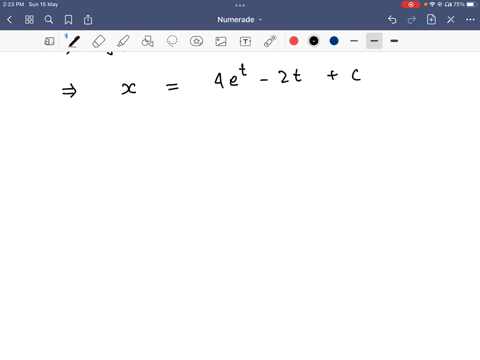480x360 pixels.
Task: Add a new page
Action: pyautogui.click(x=431, y=20)
